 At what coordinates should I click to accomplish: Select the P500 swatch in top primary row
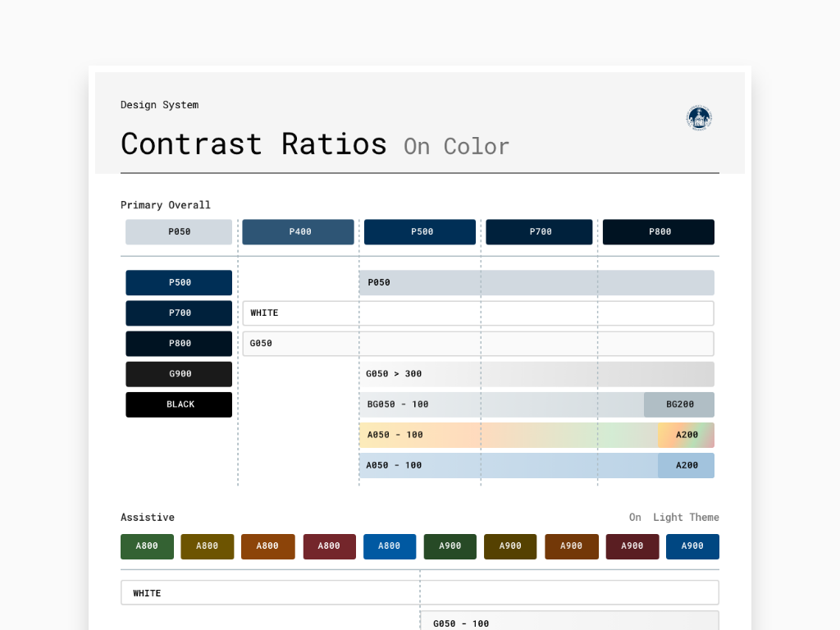[420, 232]
